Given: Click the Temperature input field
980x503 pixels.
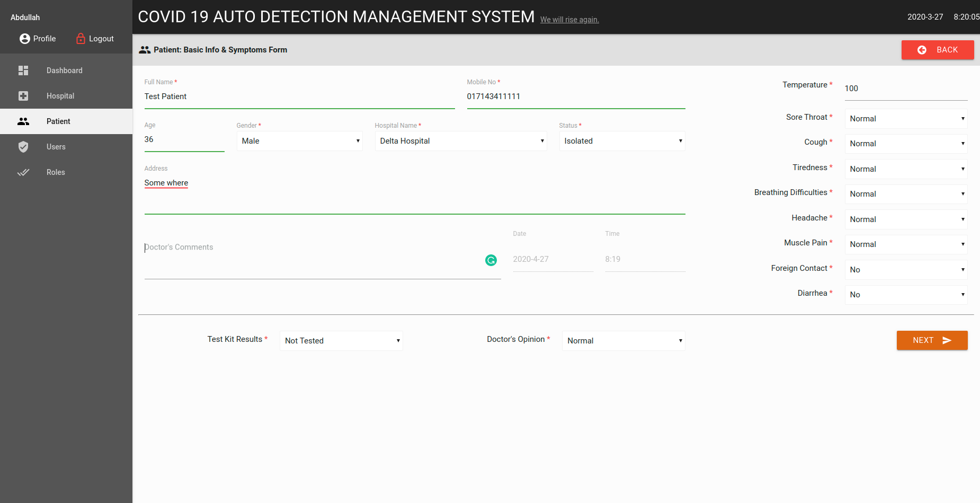Looking at the screenshot, I should [906, 89].
